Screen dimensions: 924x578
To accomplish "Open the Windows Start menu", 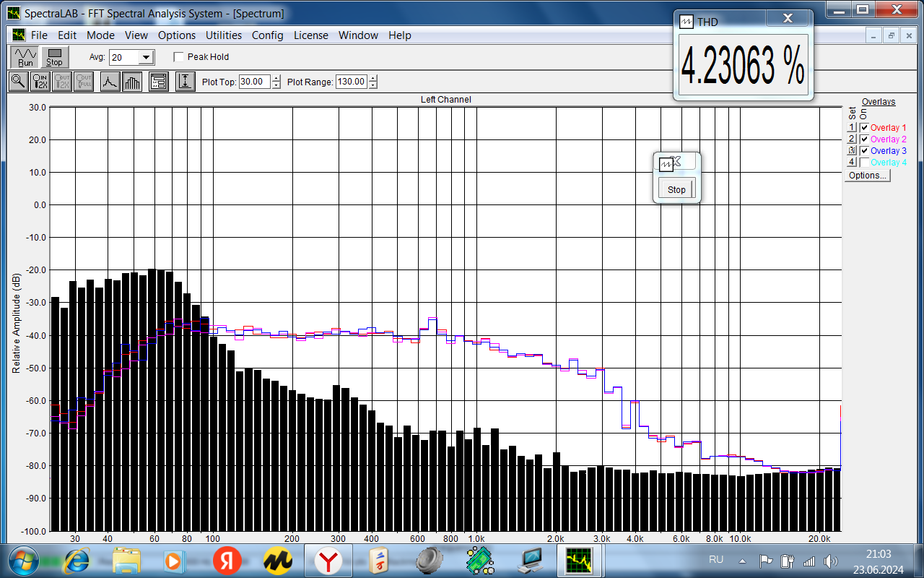I will (24, 560).
